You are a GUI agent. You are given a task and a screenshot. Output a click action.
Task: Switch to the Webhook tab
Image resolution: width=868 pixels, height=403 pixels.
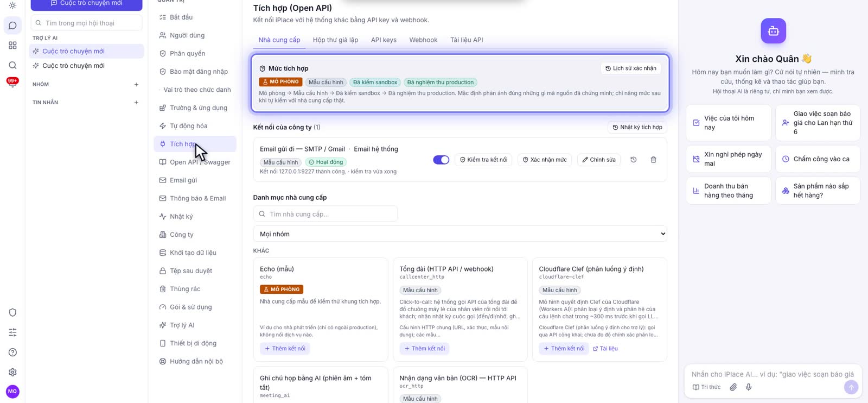point(423,40)
